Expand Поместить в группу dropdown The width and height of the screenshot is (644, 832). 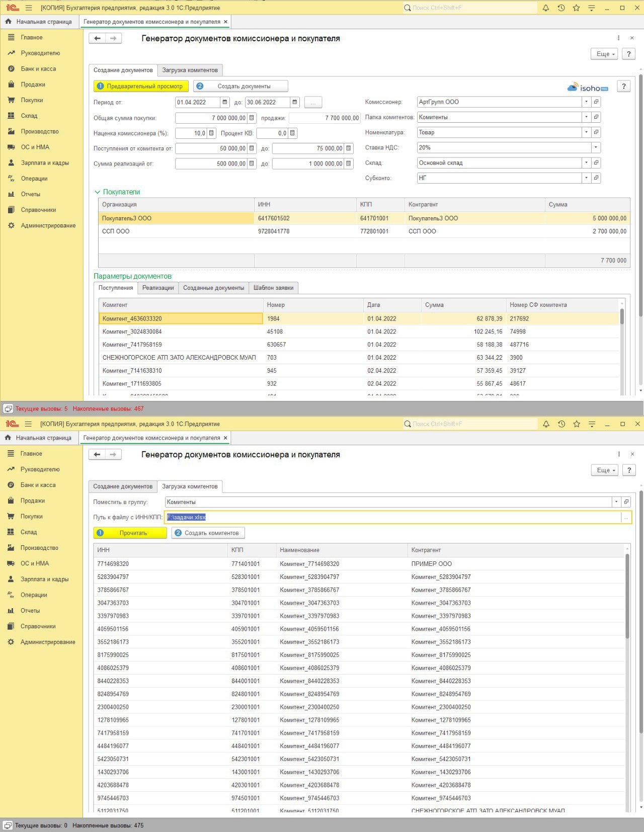click(616, 502)
